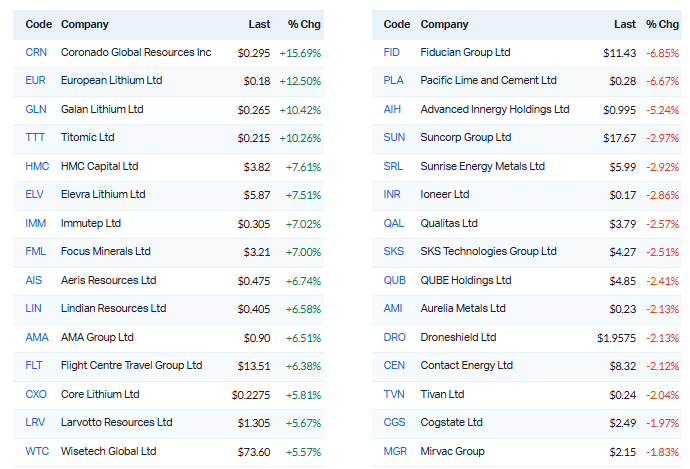Open the ELV stock code link

(35, 194)
